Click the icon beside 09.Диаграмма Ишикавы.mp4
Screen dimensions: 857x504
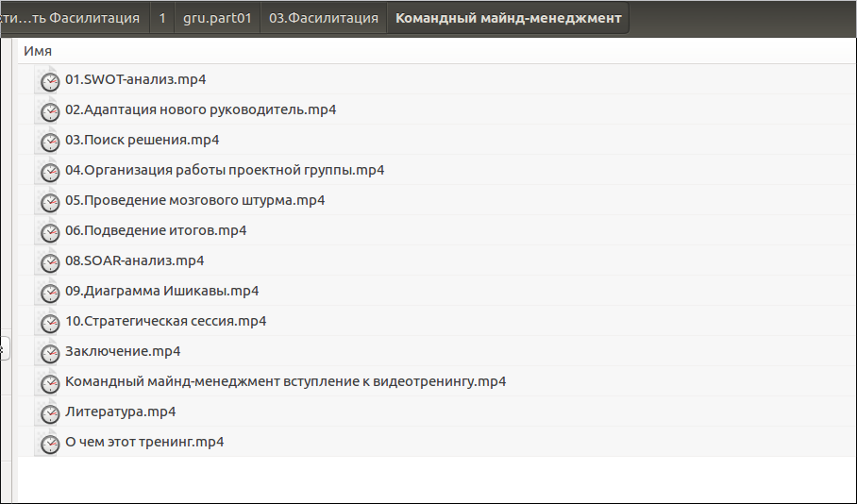coord(49,292)
